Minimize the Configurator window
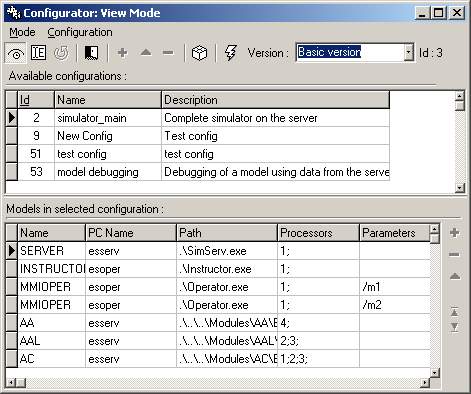This screenshot has width=471, height=394. pyautogui.click(x=422, y=13)
